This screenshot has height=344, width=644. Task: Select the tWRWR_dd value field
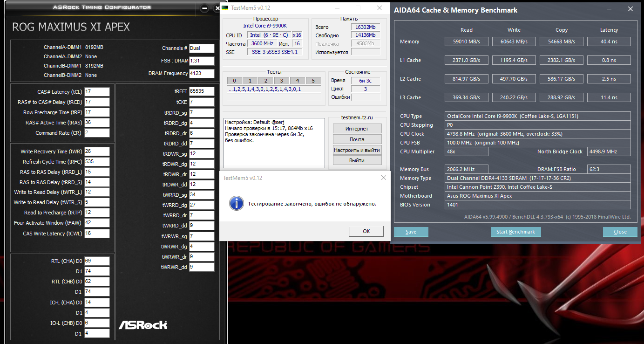coord(202,267)
